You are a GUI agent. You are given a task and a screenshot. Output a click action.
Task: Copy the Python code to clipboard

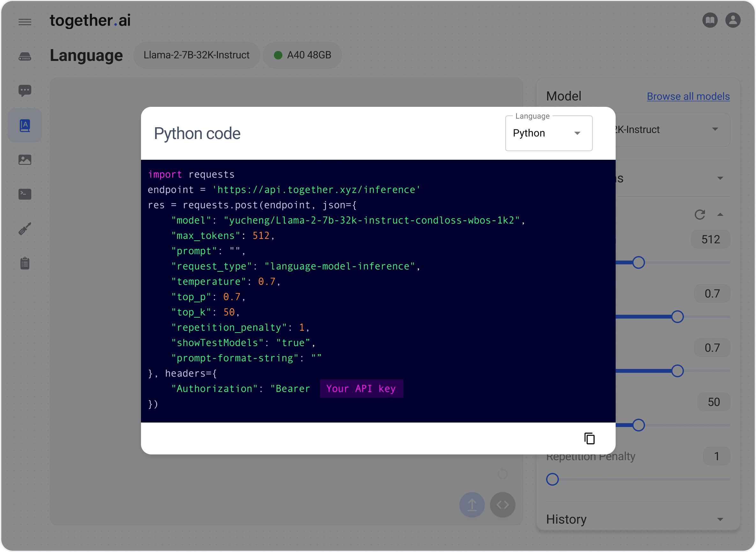(x=589, y=438)
